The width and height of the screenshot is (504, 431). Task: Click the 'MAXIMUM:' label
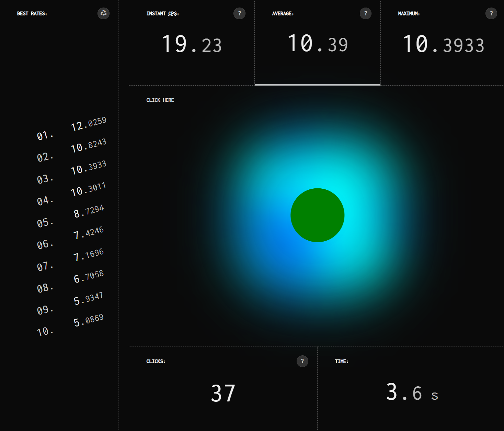[409, 13]
